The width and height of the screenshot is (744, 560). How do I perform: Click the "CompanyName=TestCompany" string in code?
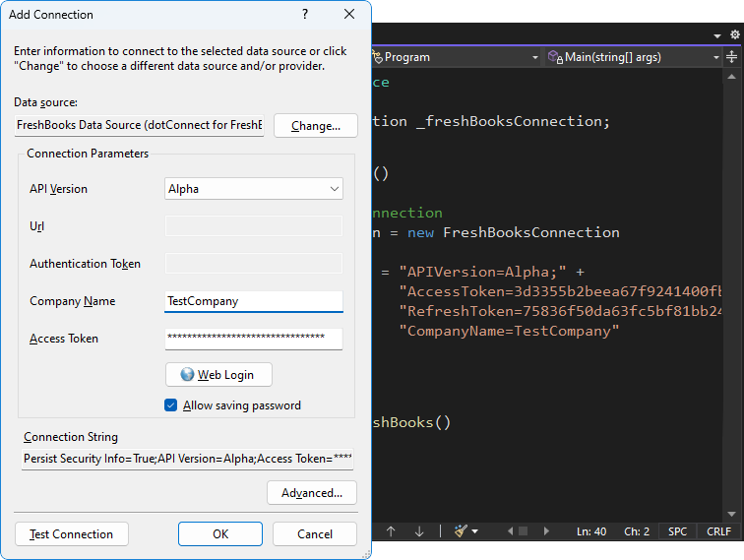coord(509,331)
